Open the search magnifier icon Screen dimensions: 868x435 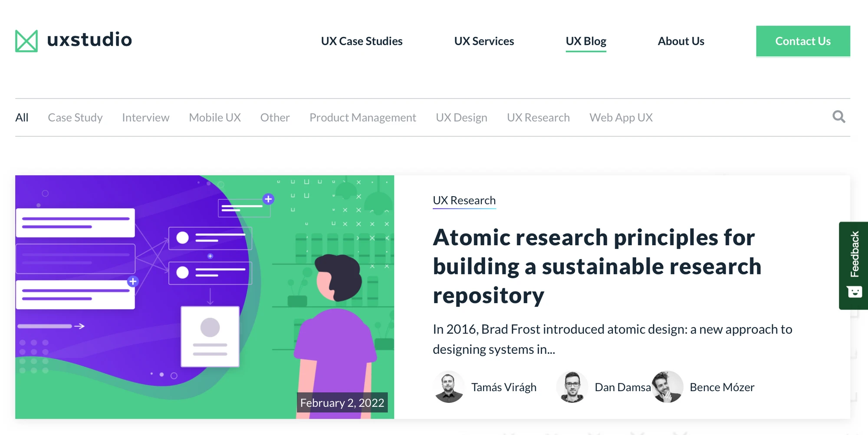[x=839, y=117]
